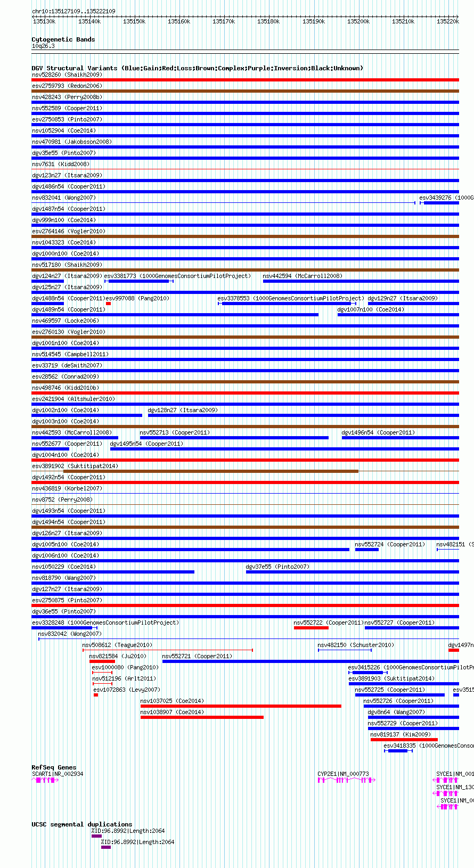
Task: Open esv3378553 1000Genomes variant label
Action: click(291, 298)
